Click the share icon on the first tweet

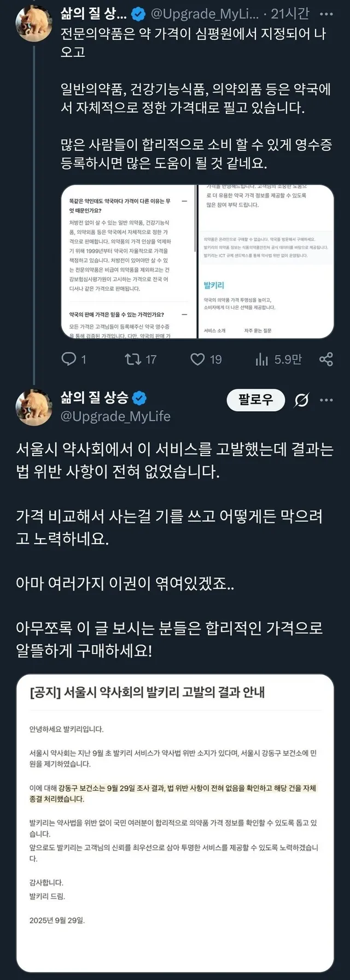tap(326, 359)
